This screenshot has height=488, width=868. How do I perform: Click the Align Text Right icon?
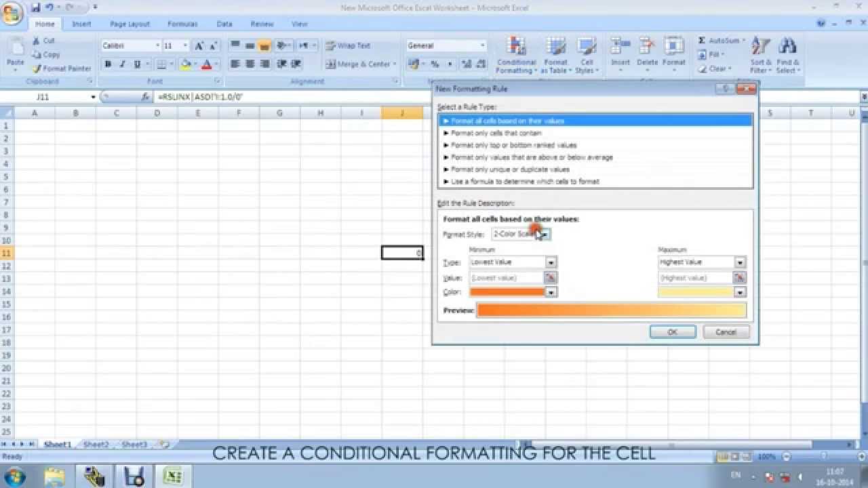pos(264,64)
